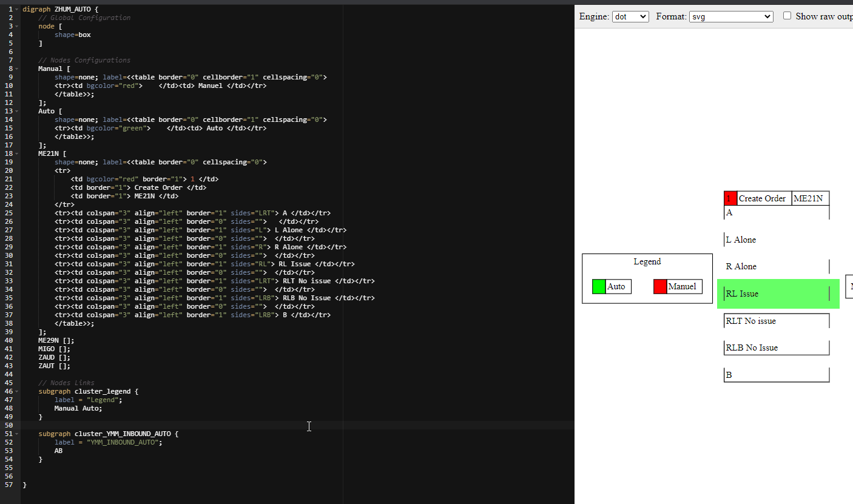Click the green Auto legend swatch
This screenshot has height=504, width=853.
[x=599, y=286]
